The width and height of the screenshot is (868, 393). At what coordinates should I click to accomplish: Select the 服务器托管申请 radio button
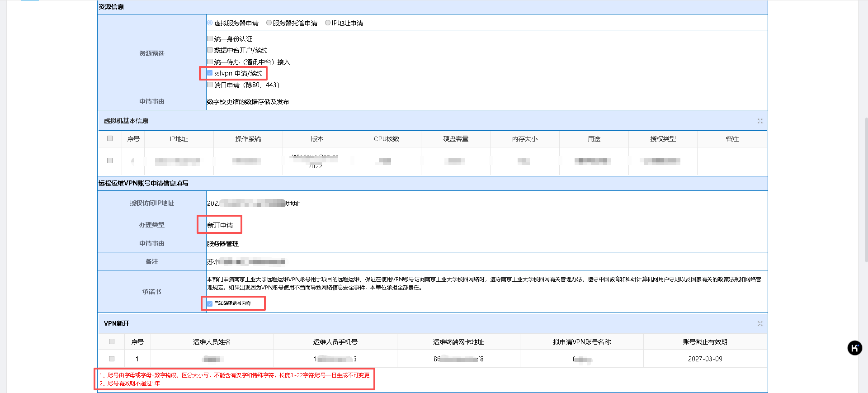point(269,23)
